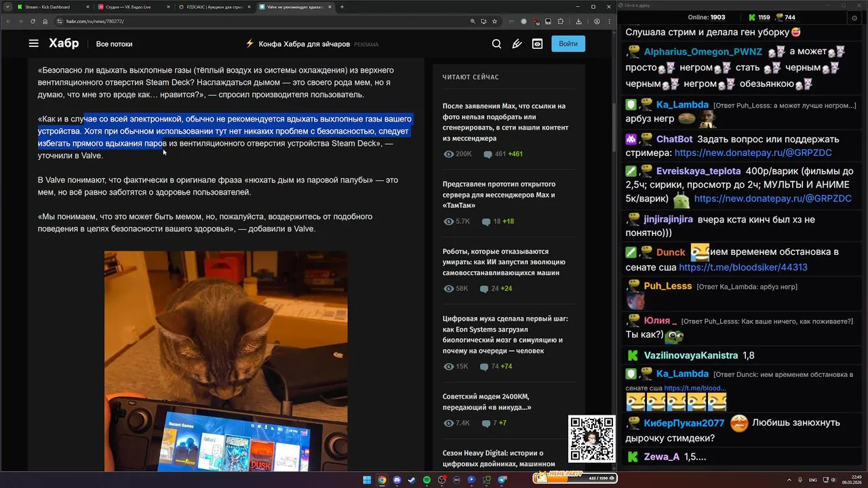Click the views count 200K eye icon
Image resolution: width=868 pixels, height=488 pixels.
(x=448, y=154)
